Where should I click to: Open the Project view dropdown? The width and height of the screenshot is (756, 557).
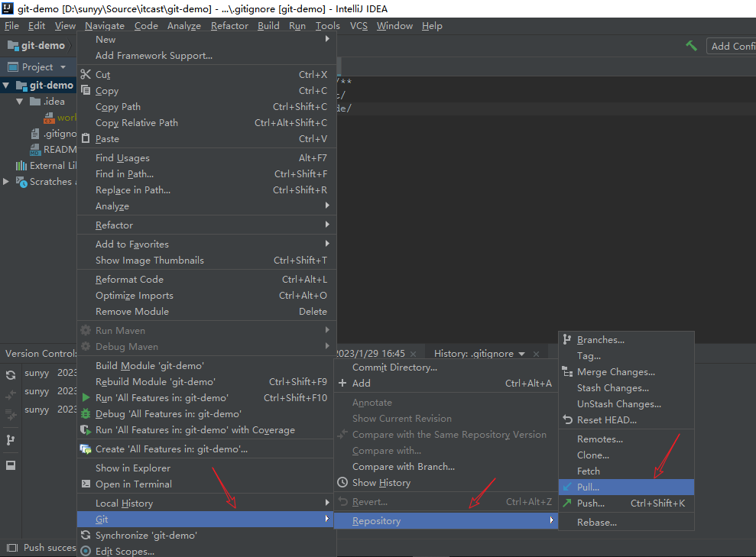pyautogui.click(x=61, y=67)
